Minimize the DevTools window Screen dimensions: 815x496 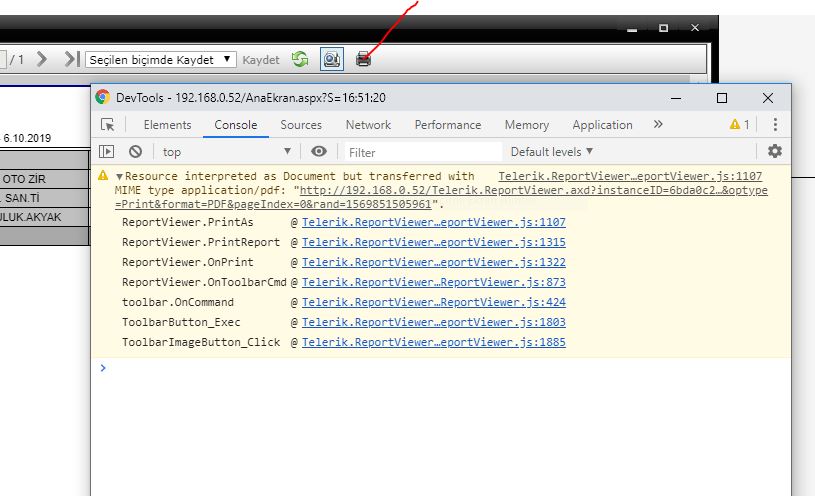click(x=676, y=98)
